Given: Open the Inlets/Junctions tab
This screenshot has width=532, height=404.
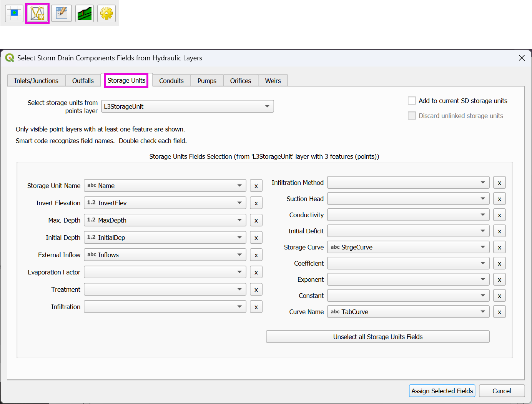Looking at the screenshot, I should pos(36,81).
